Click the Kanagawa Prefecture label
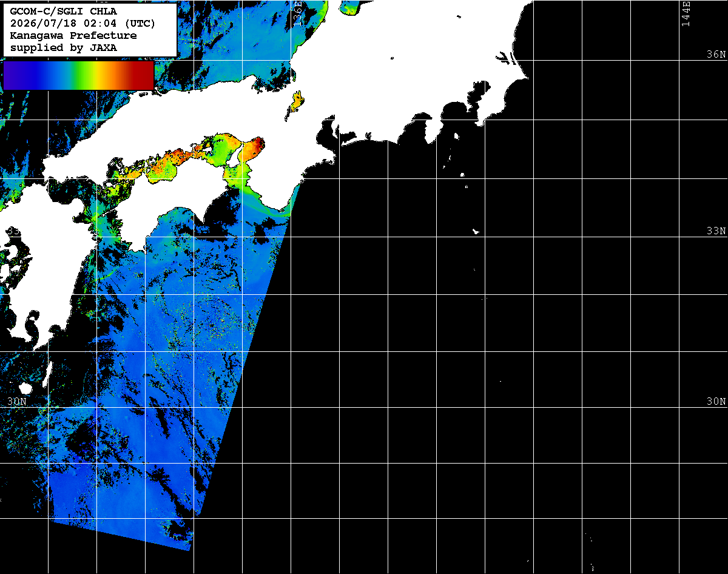The height and width of the screenshot is (574, 728). (x=73, y=35)
